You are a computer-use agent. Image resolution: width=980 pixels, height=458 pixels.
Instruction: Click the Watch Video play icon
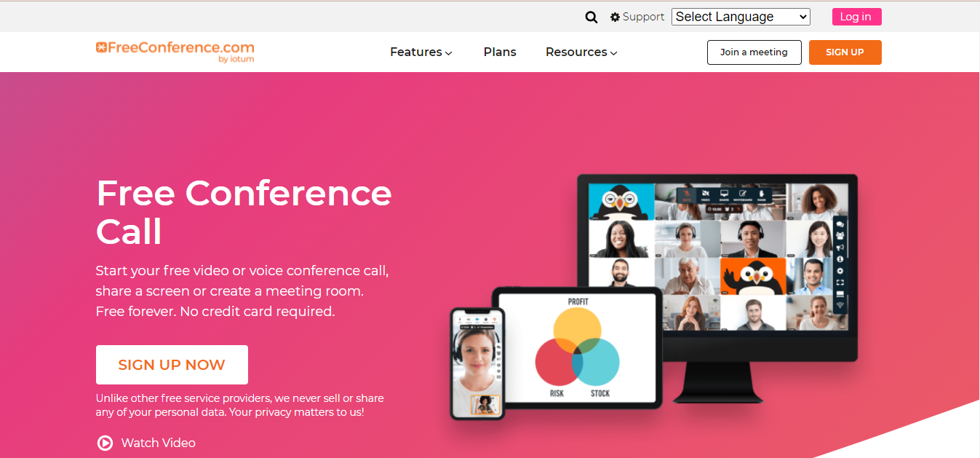105,443
